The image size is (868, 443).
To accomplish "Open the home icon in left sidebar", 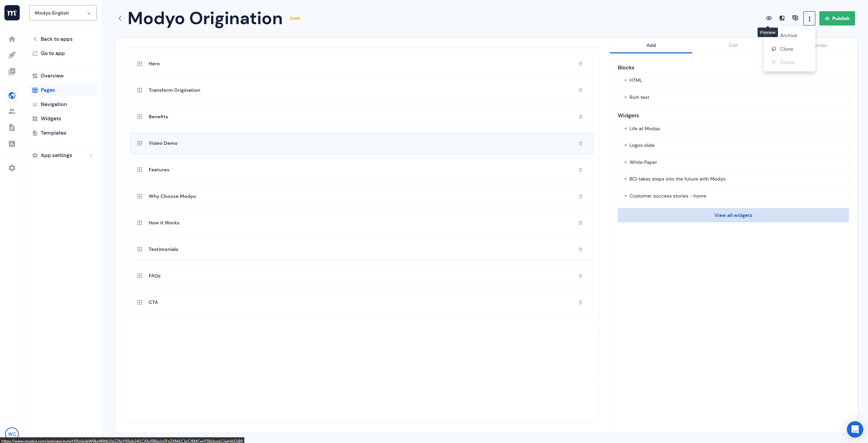I will click(12, 39).
